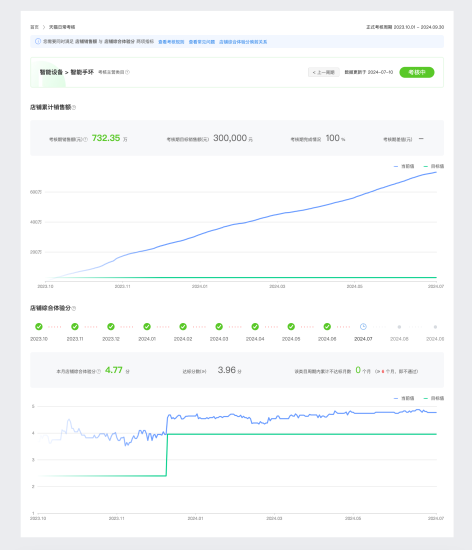The image size is (472, 550).
Task: Toggle green target-value legend in sales chart
Action: pyautogui.click(x=434, y=166)
